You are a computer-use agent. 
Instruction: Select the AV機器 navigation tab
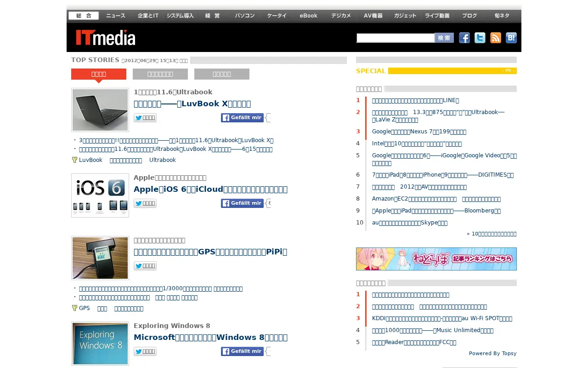(x=373, y=16)
